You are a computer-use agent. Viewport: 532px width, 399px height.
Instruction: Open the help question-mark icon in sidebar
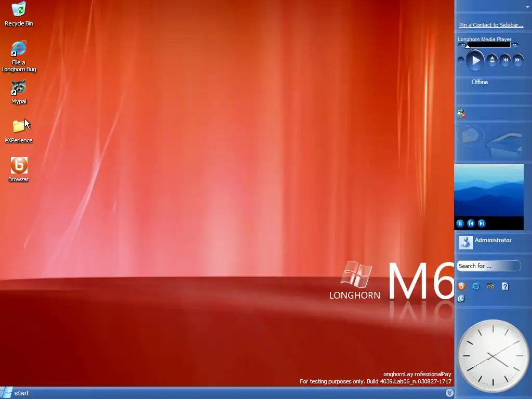point(505,286)
